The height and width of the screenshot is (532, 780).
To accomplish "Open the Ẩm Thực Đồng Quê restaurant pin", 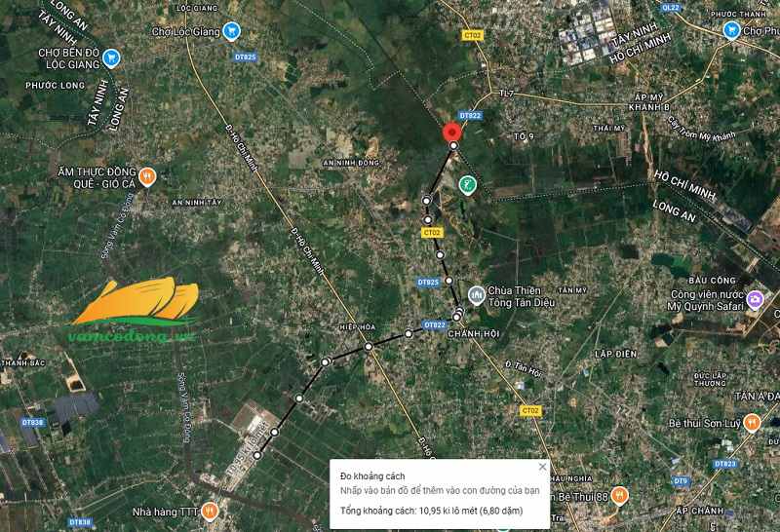I will coord(147,176).
